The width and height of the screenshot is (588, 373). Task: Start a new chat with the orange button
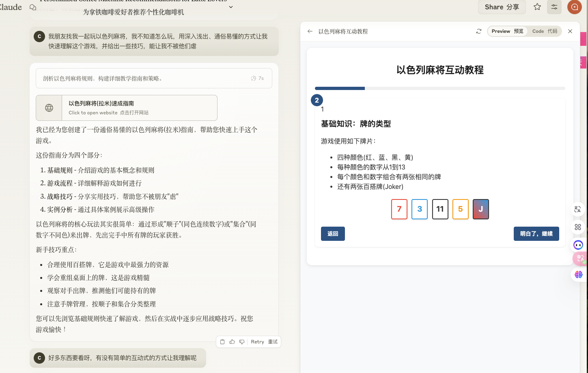tap(574, 7)
